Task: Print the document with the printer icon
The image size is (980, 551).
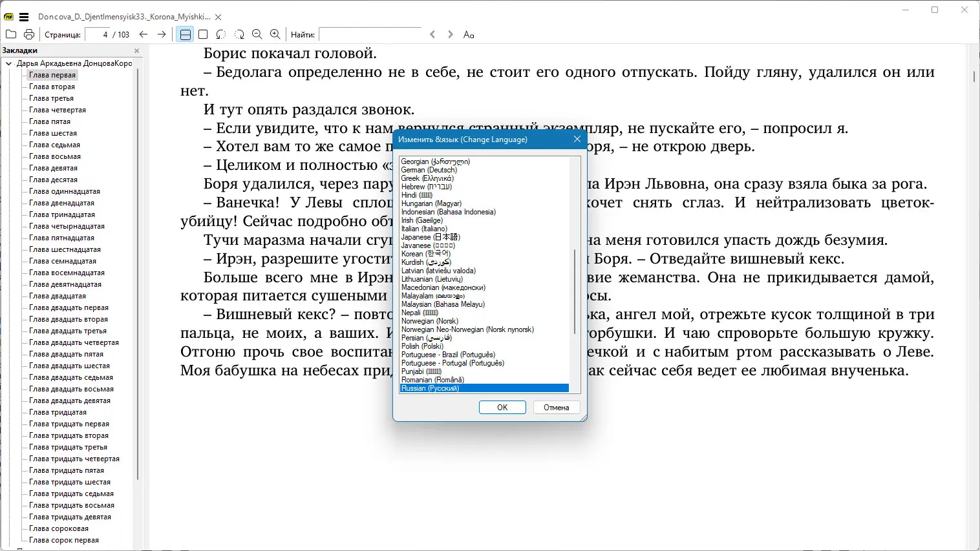Action: 28,34
